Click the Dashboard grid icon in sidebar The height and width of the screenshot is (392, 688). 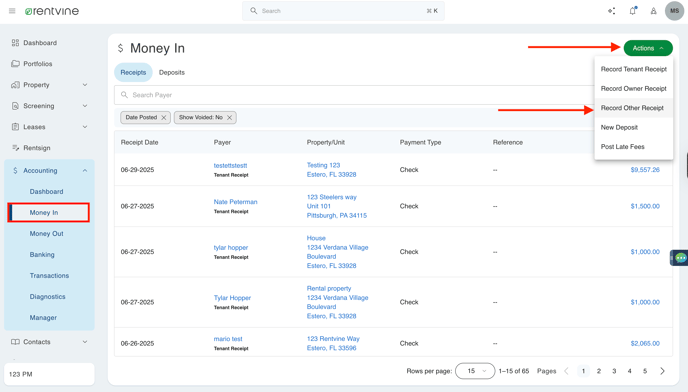pos(15,43)
